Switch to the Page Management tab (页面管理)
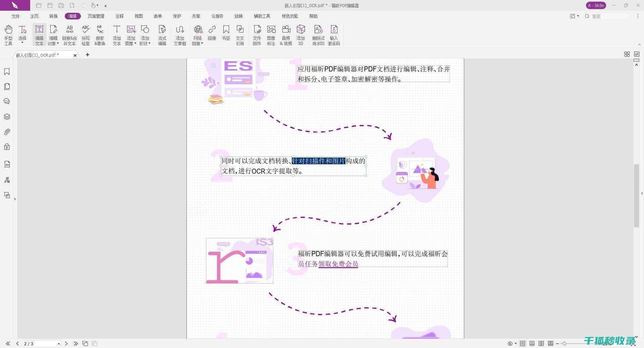 [x=96, y=16]
